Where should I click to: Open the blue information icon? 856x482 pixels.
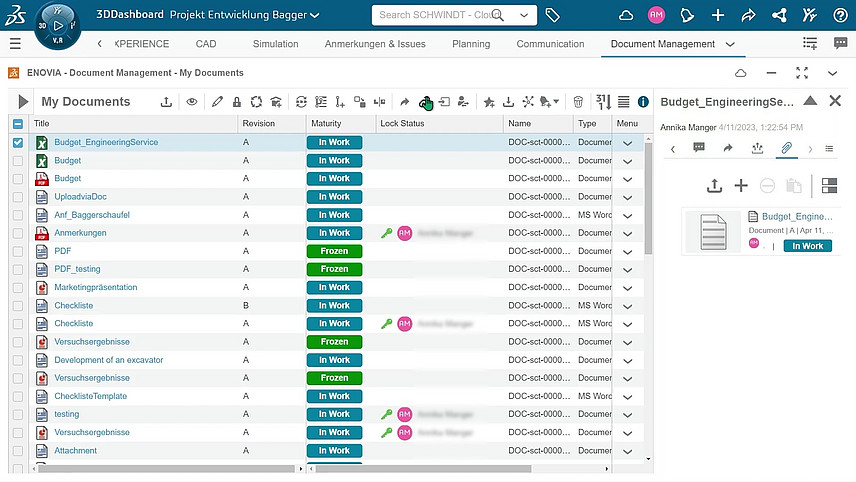pyautogui.click(x=643, y=102)
